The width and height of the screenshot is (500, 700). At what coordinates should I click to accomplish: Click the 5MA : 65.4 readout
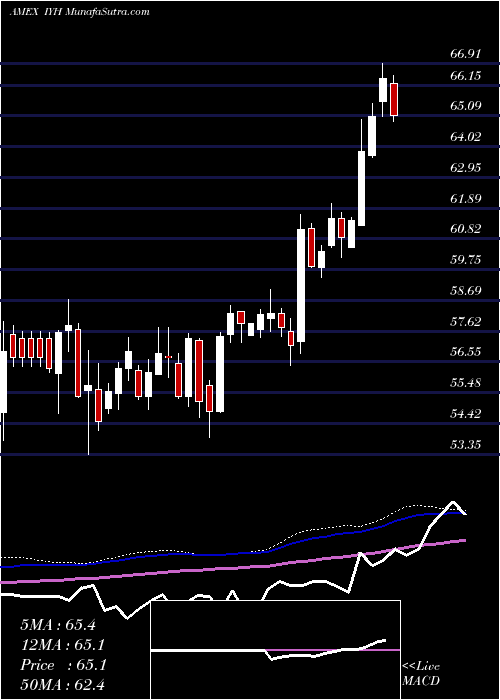pyautogui.click(x=58, y=625)
